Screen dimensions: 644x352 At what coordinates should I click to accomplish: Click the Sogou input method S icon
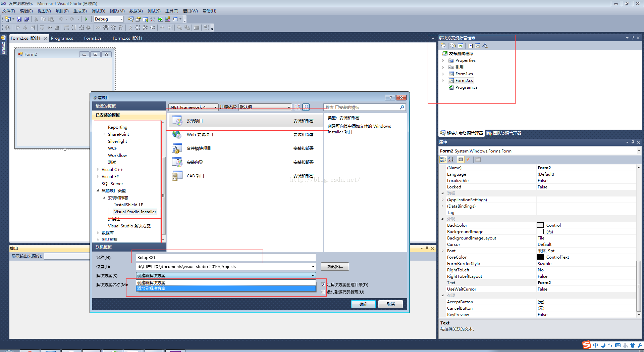(587, 345)
